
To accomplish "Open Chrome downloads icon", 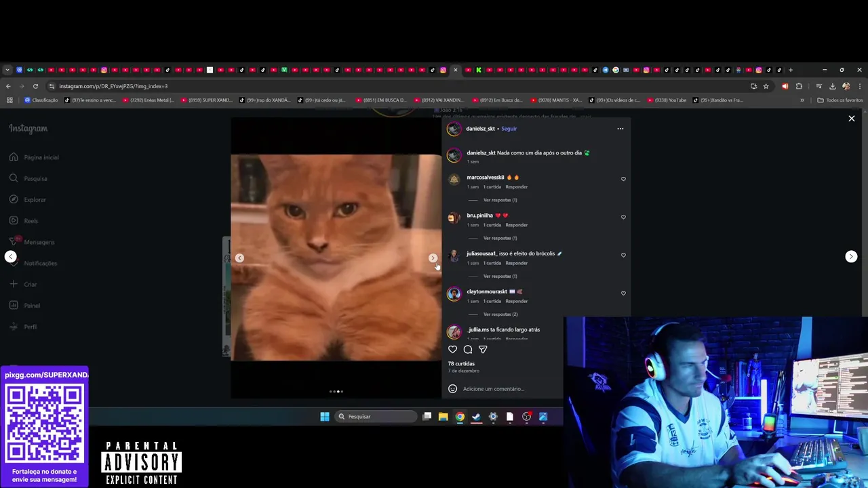I will tap(832, 86).
